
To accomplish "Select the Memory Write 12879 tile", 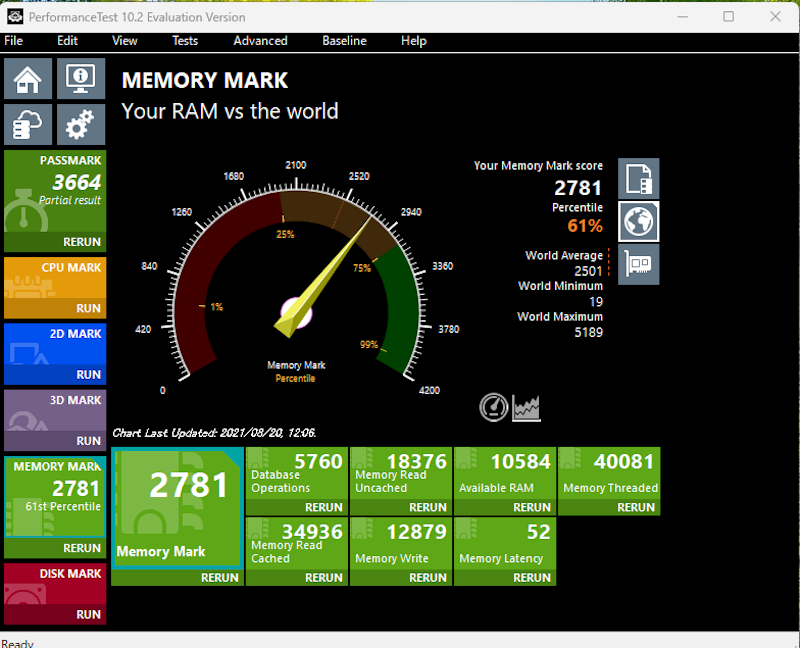I will click(x=401, y=544).
